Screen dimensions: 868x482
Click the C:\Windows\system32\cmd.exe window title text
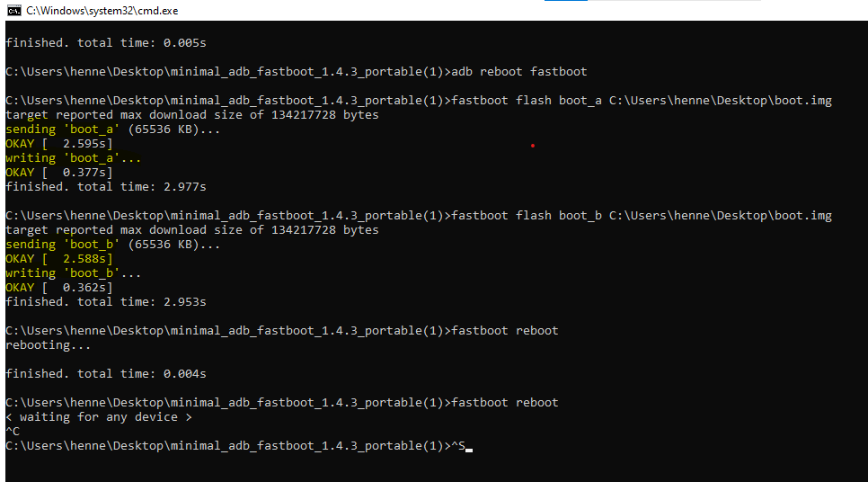pyautogui.click(x=102, y=11)
